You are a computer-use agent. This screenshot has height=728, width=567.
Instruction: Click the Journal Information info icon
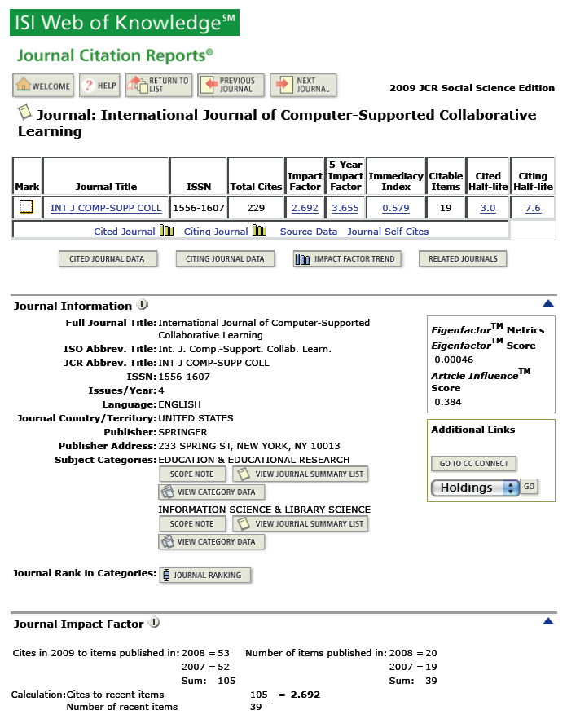coord(142,305)
